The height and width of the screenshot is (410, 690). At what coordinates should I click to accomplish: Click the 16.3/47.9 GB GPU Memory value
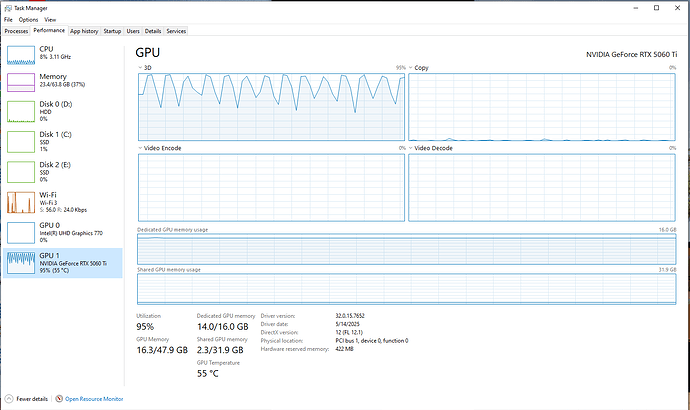(x=162, y=350)
